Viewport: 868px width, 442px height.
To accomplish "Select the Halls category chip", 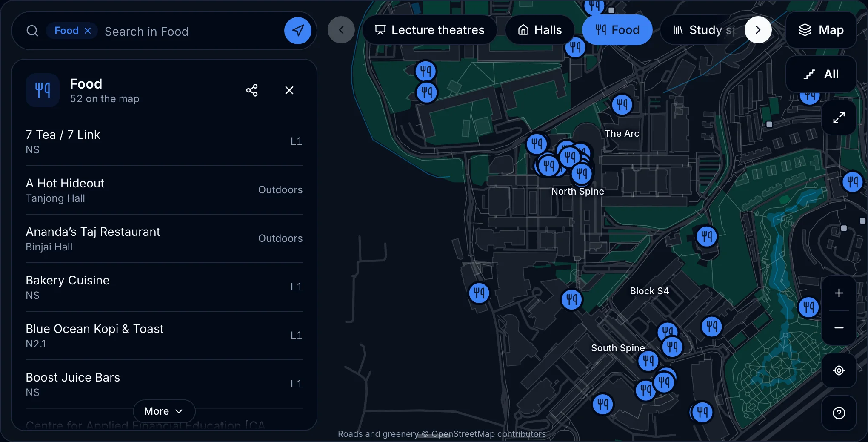I will click(x=540, y=30).
